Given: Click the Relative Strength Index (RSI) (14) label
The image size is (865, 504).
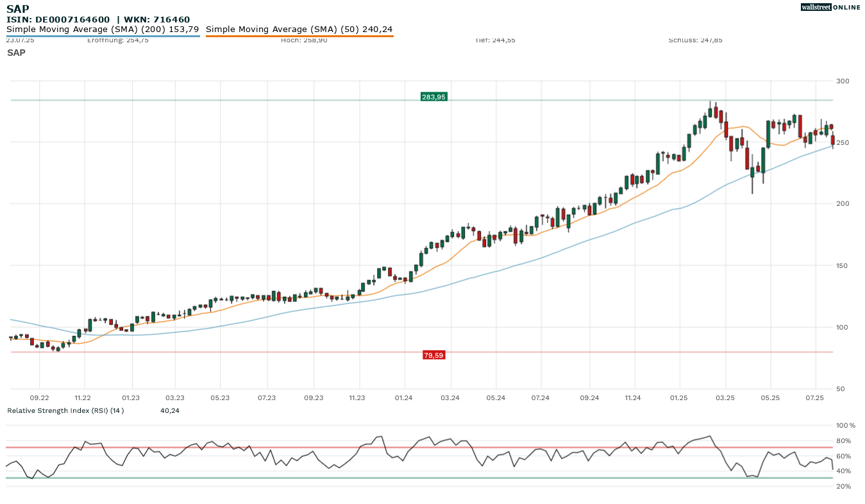Looking at the screenshot, I should coord(65,410).
